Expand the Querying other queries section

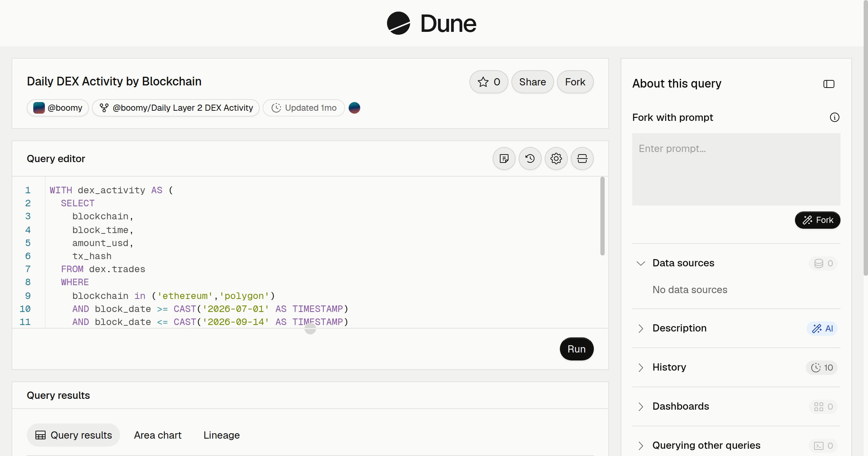[641, 446]
